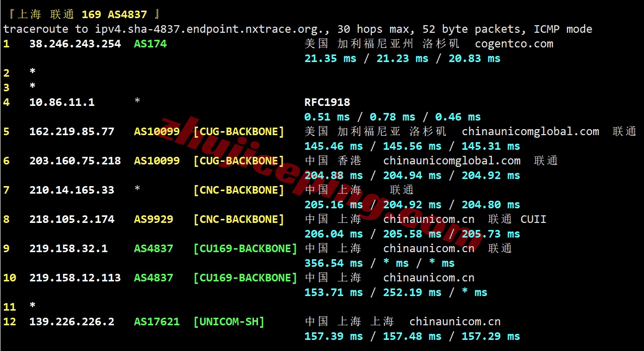The image size is (644, 351).
Task: Click AS4837 on the 219.158.32.1 row
Action: point(154,249)
